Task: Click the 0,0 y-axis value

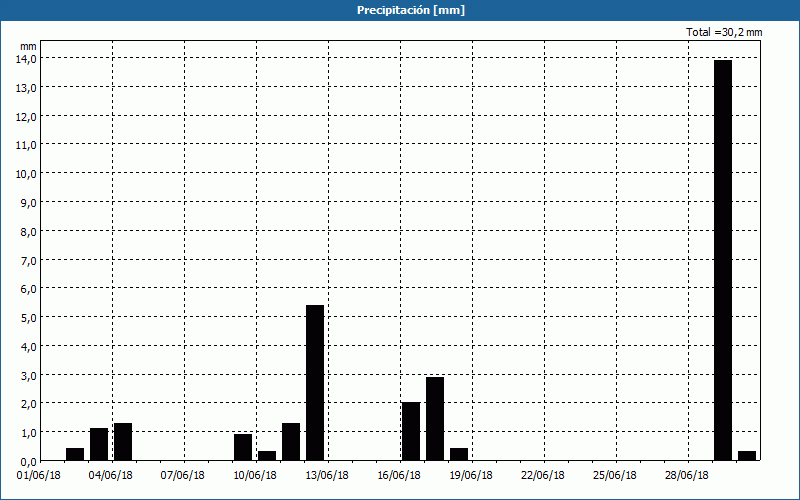Action: (29, 461)
